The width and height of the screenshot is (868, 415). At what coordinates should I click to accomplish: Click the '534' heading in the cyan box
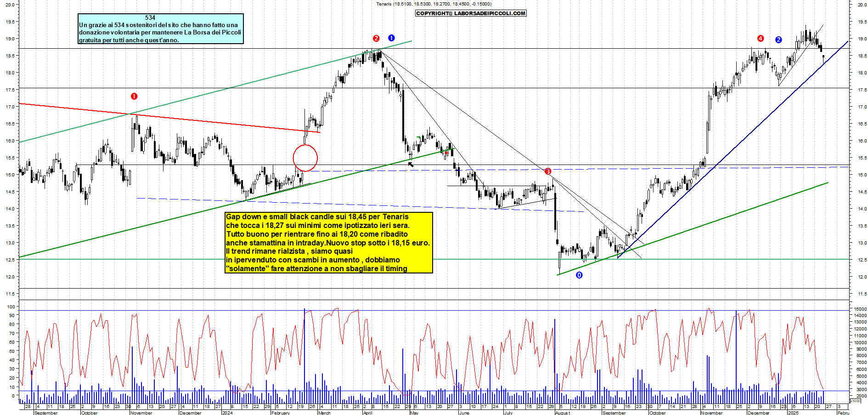pos(150,17)
